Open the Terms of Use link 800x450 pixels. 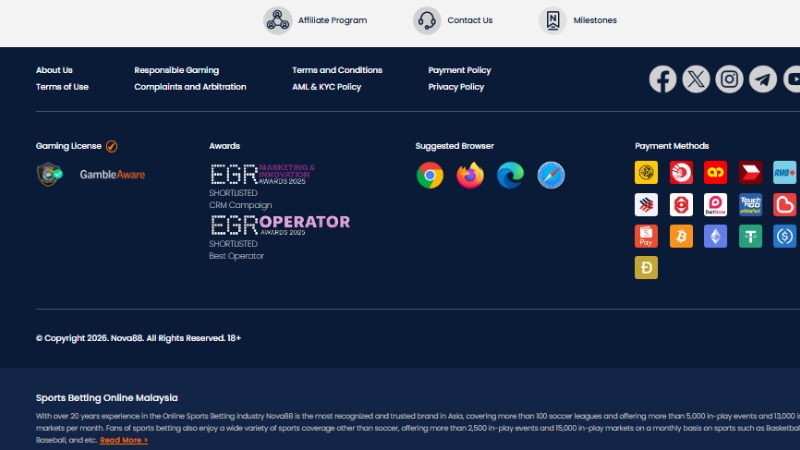pyautogui.click(x=62, y=87)
